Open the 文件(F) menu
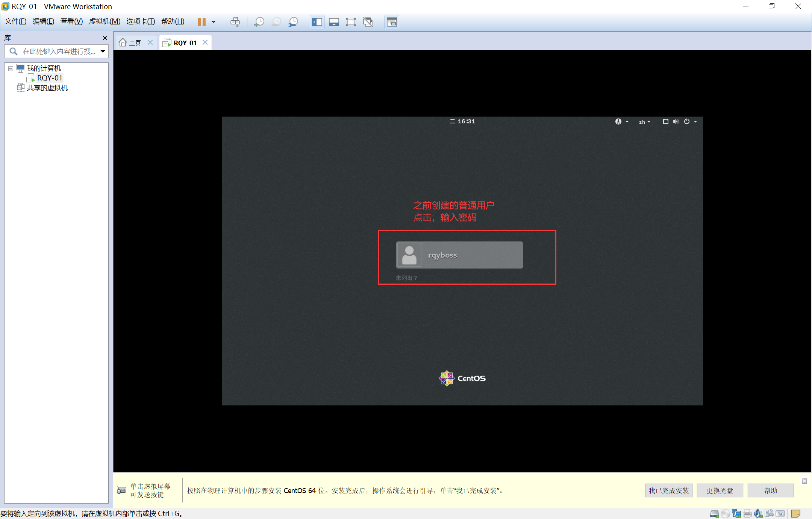This screenshot has height=519, width=812. tap(15, 21)
